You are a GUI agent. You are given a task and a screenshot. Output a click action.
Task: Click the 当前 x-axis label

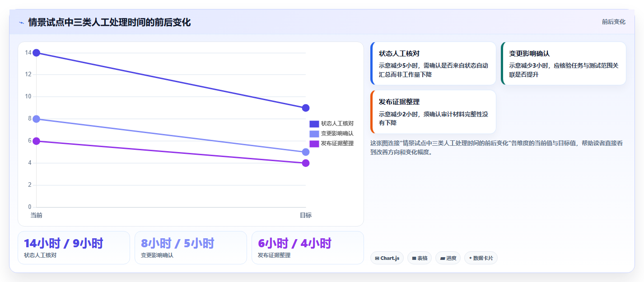[37, 215]
